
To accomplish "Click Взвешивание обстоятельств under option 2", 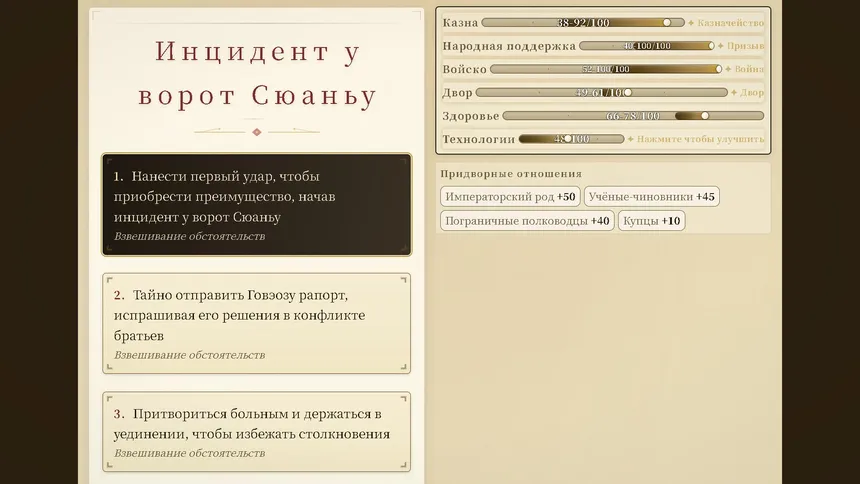I will pyautogui.click(x=190, y=355).
